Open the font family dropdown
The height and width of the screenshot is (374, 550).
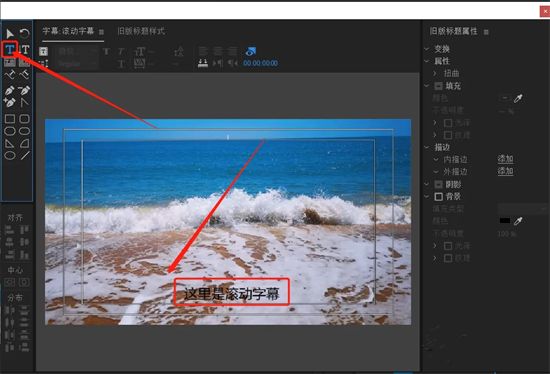(x=77, y=52)
